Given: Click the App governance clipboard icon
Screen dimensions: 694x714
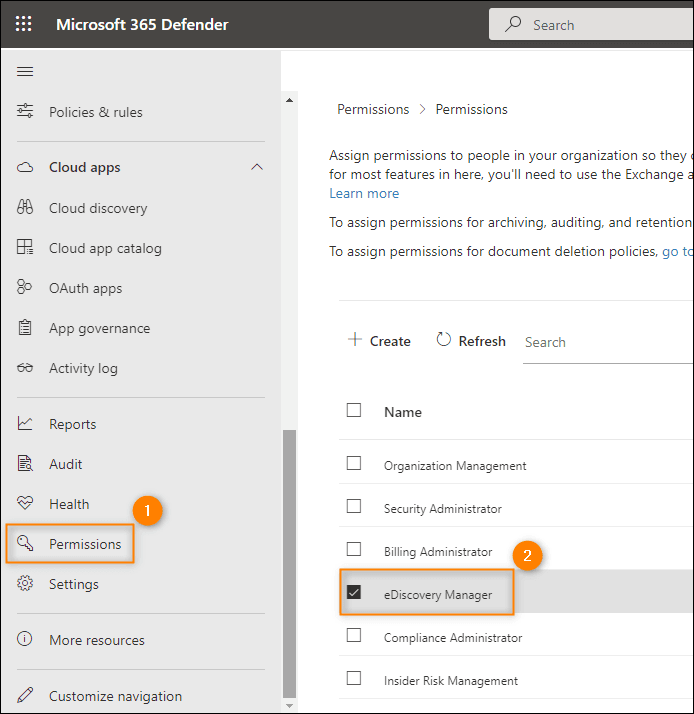Looking at the screenshot, I should [x=26, y=328].
